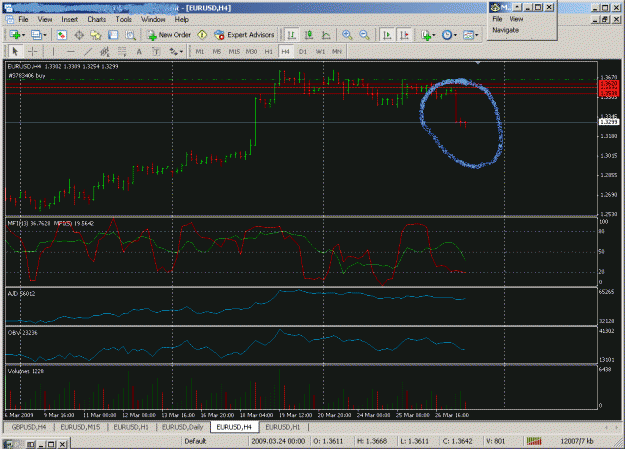Open the Market Watch window icon
Viewport: 625px width, 449px height.
(x=61, y=35)
